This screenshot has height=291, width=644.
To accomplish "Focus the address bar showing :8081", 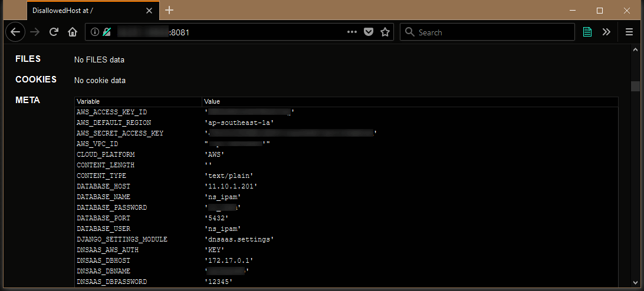I will [x=236, y=32].
